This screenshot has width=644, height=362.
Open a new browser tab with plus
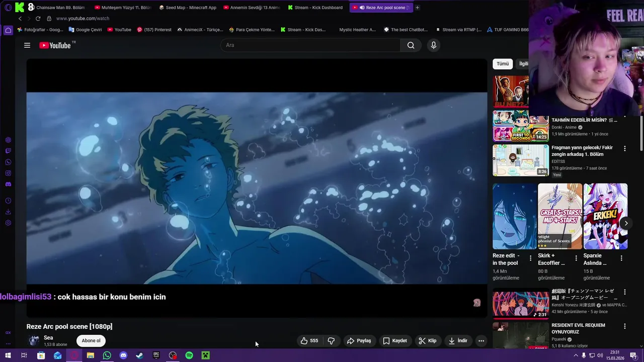point(417,8)
